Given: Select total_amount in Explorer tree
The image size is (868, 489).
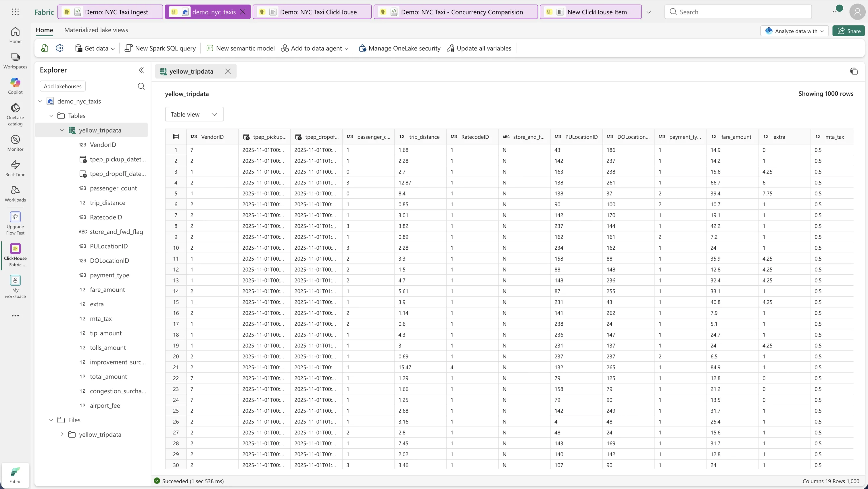Looking at the screenshot, I should (x=108, y=376).
